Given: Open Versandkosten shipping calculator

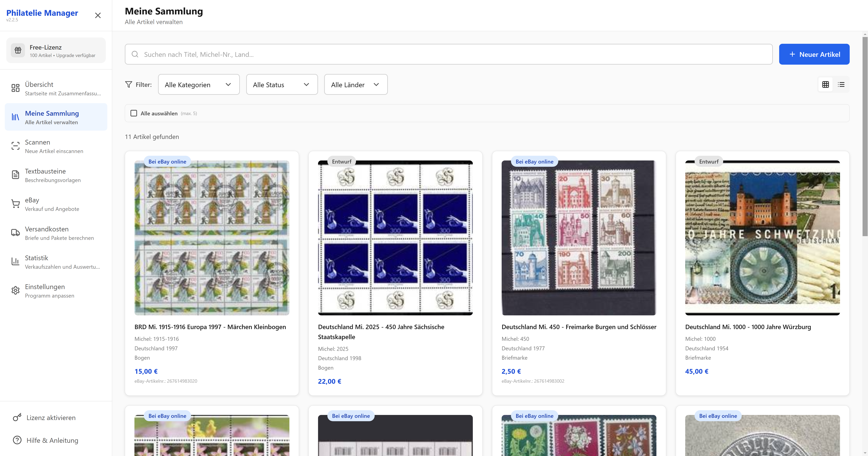Looking at the screenshot, I should coord(56,233).
